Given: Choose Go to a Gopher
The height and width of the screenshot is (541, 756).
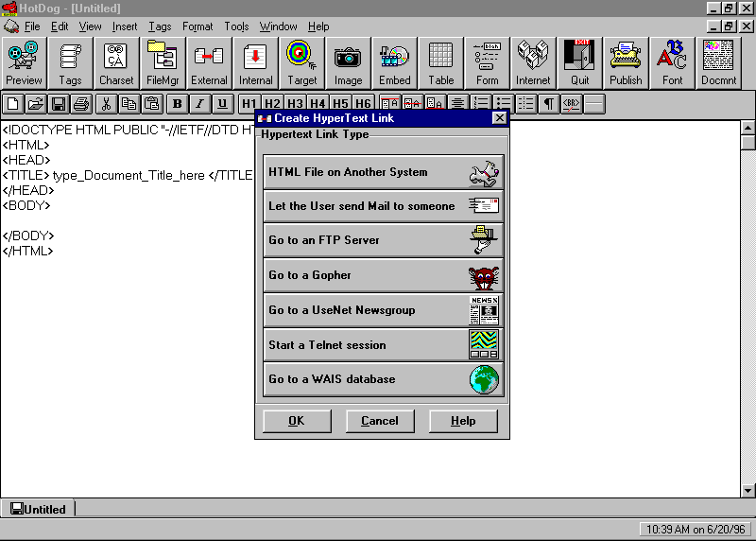Looking at the screenshot, I should (x=384, y=275).
